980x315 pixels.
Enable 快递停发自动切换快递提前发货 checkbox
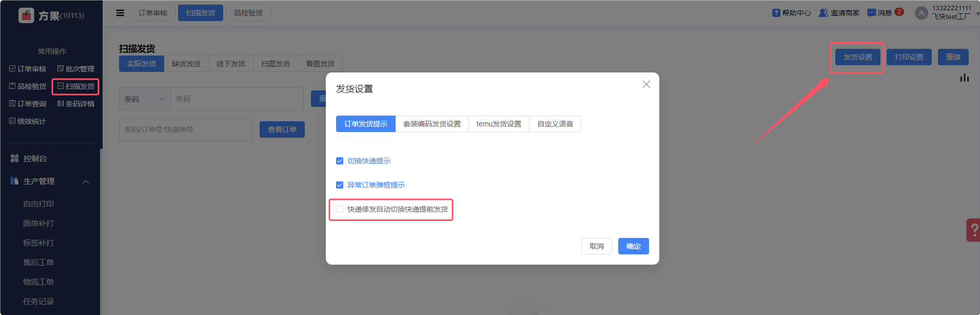340,209
